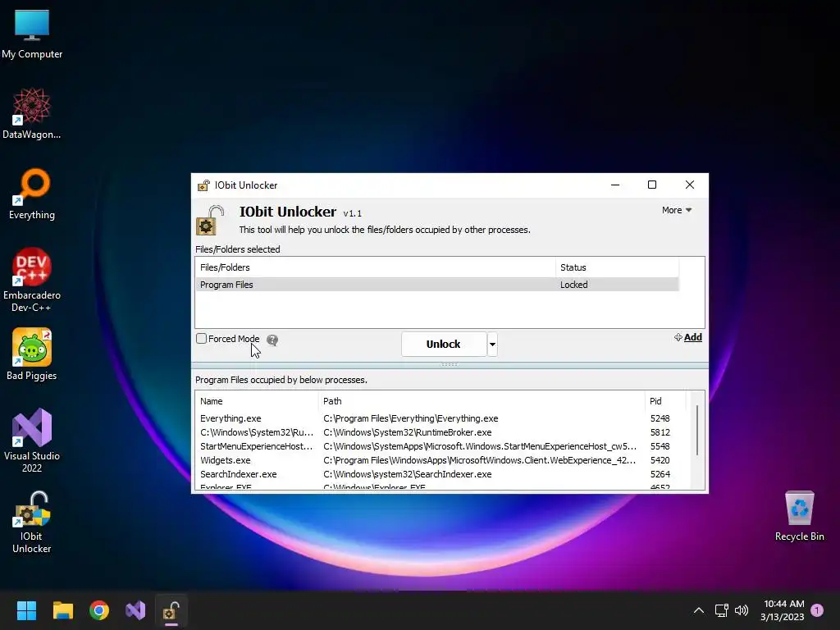840x630 pixels.
Task: Click path C:\Windows\System32\RuntimeBroker.exe
Action: point(407,432)
